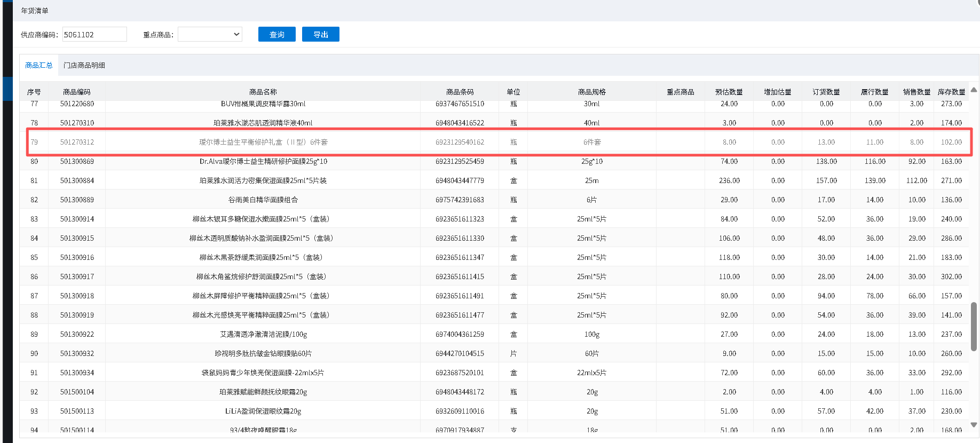Select the 商品汇总 tab
The image size is (980, 443).
pos(38,65)
